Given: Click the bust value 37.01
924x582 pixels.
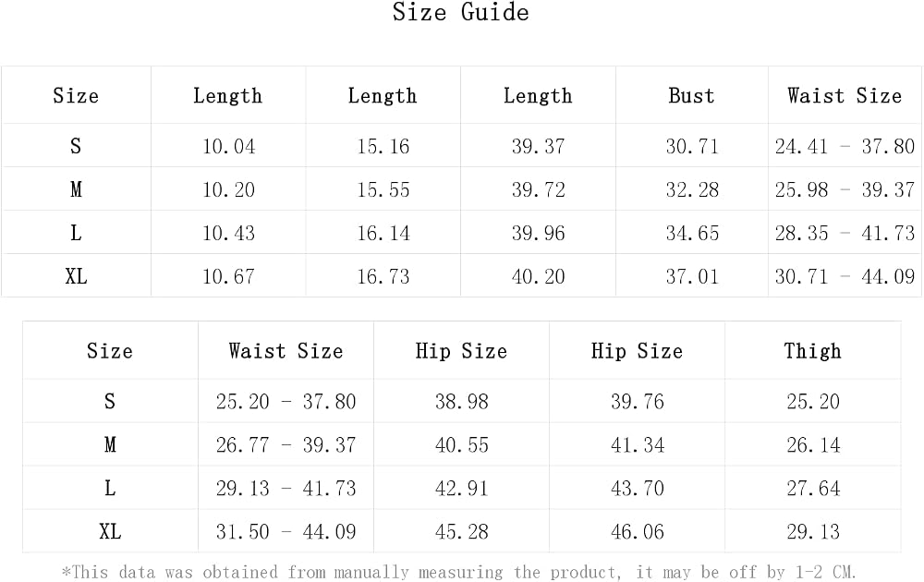Looking at the screenshot, I should [692, 276].
